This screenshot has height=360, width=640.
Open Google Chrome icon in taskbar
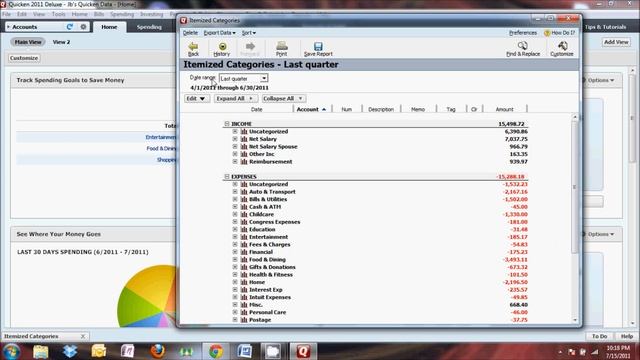(x=216, y=351)
